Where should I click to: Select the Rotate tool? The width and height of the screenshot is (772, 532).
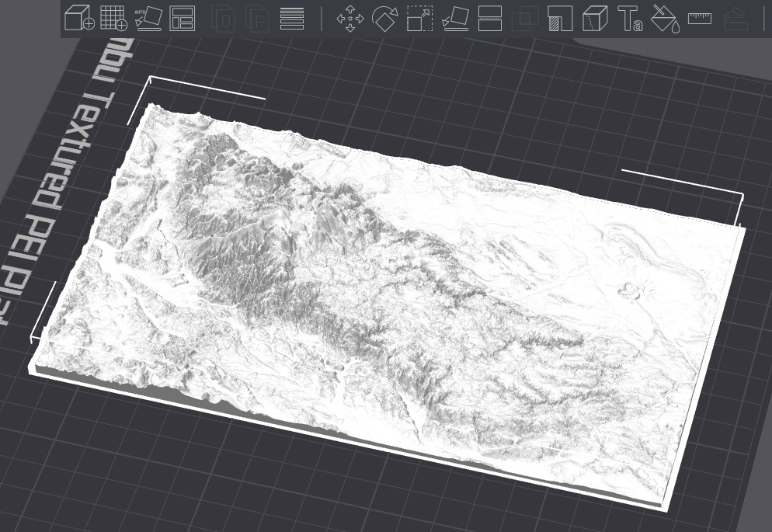point(385,18)
